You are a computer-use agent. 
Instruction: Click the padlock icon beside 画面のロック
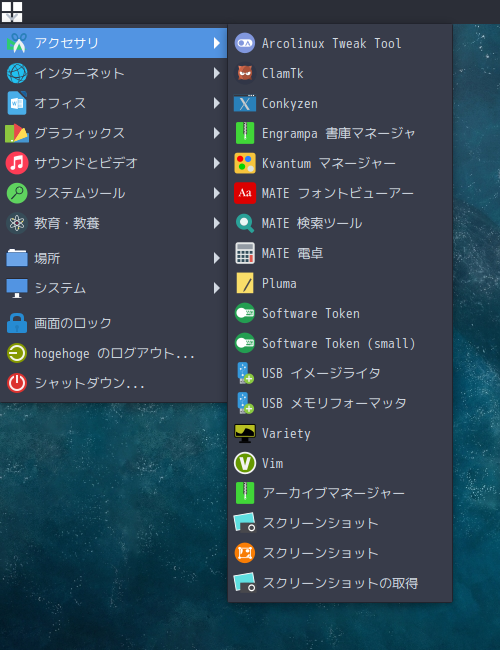17,323
